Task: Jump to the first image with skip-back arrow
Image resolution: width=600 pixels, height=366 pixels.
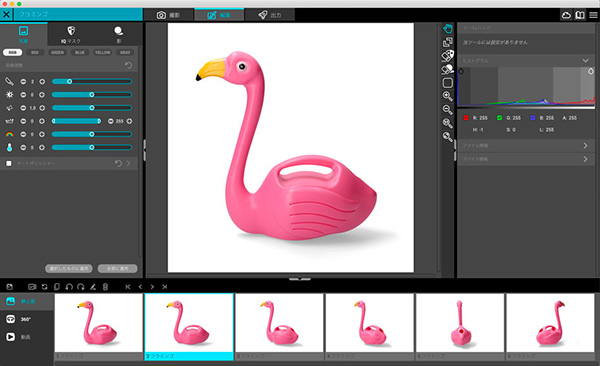Action: [128, 287]
